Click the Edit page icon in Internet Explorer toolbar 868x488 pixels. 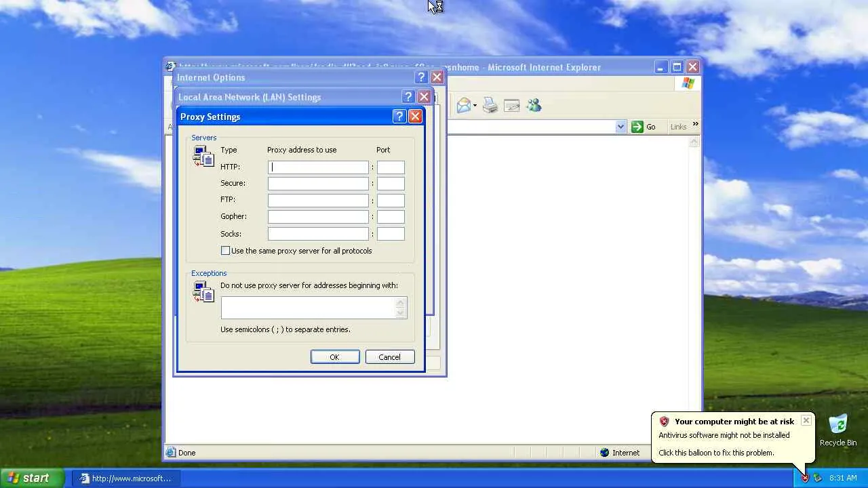point(512,106)
